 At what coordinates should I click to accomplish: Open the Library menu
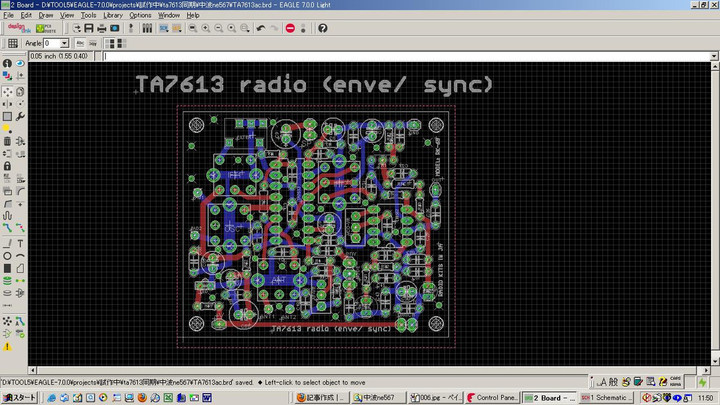(113, 15)
